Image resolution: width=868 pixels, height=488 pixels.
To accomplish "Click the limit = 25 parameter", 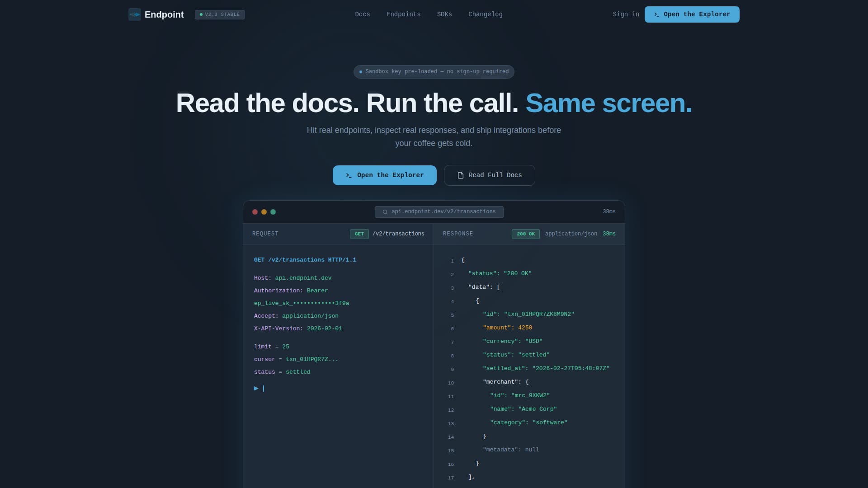I will tap(272, 347).
